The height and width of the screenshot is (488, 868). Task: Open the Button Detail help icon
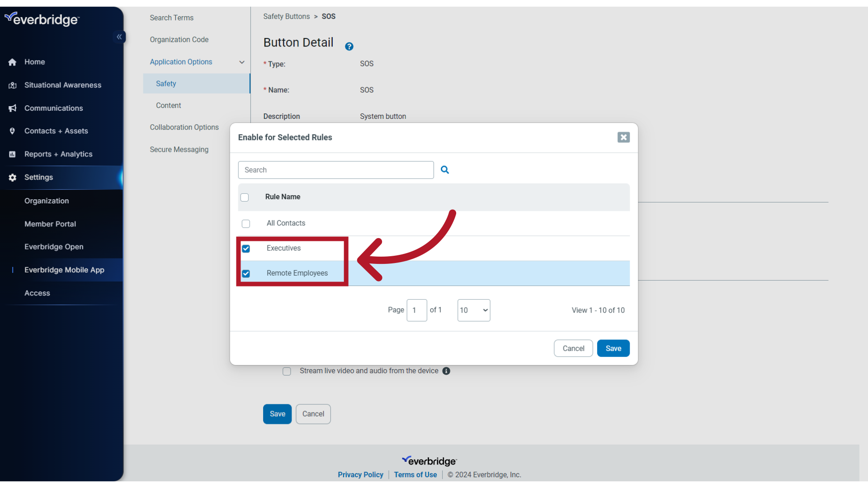click(349, 46)
